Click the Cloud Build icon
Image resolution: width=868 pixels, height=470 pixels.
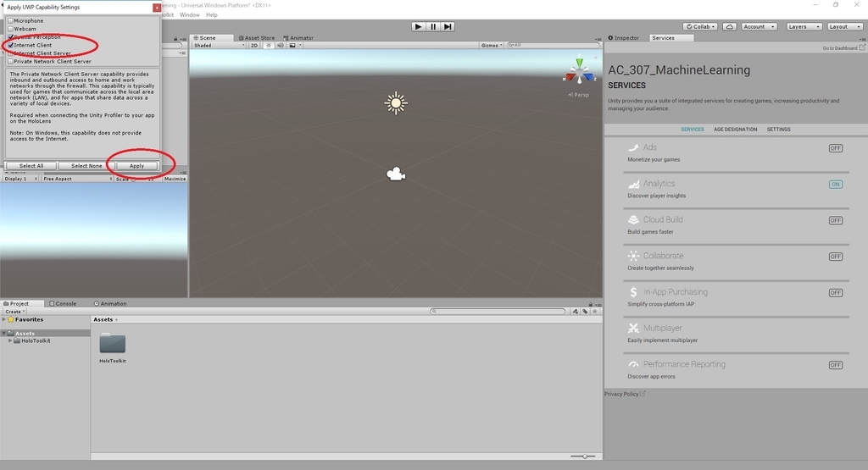633,219
